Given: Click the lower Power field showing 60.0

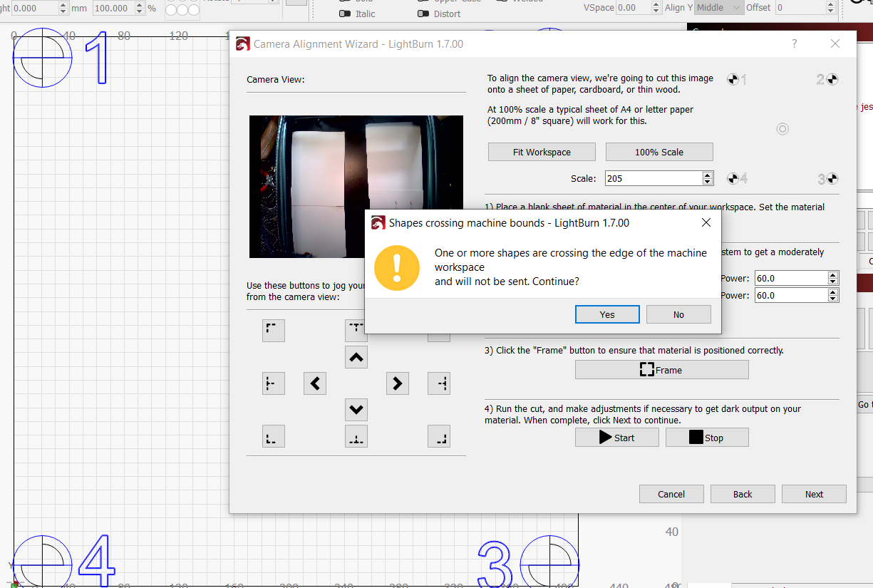Looking at the screenshot, I should tap(790, 295).
